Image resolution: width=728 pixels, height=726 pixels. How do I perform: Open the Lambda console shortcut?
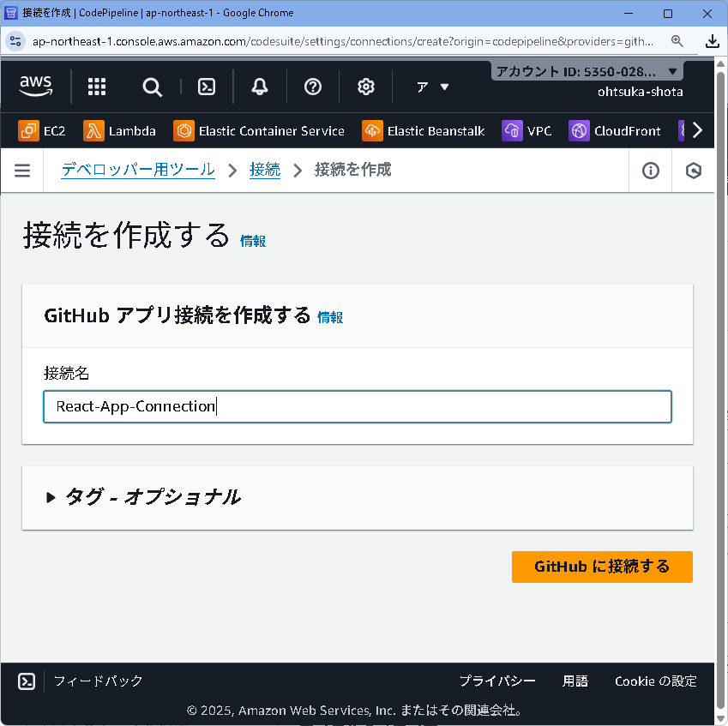pos(119,130)
